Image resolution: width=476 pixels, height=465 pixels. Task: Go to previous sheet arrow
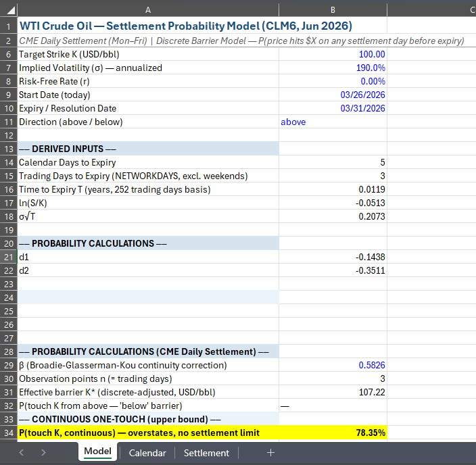coord(21,453)
